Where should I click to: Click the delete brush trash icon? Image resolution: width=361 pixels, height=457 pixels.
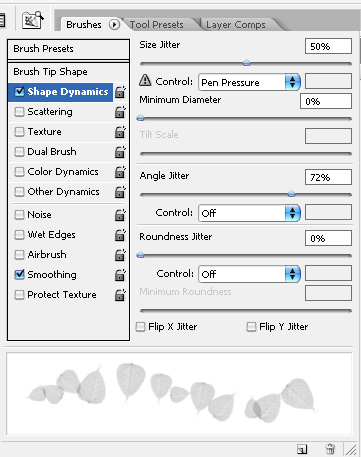[x=330, y=449]
